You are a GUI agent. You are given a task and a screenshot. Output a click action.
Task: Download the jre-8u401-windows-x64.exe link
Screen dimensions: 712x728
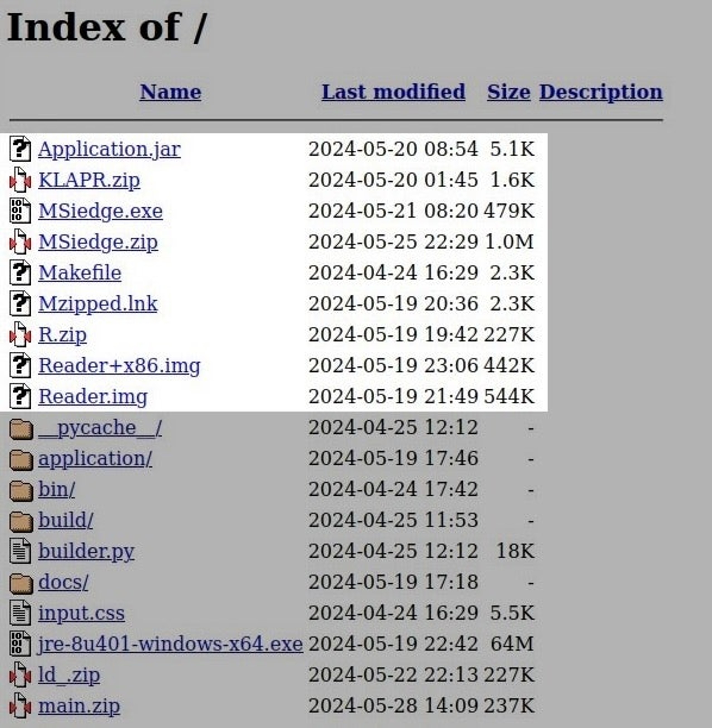point(170,645)
